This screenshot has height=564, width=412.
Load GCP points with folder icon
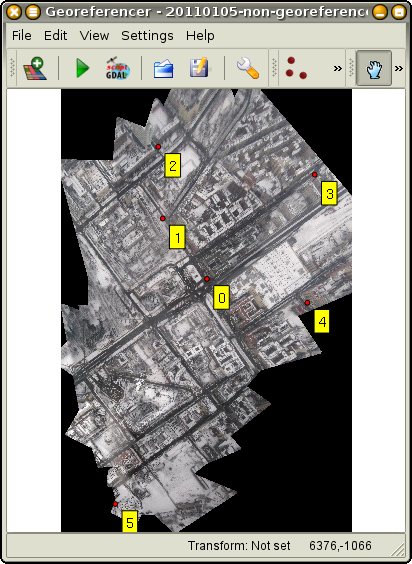tap(163, 69)
